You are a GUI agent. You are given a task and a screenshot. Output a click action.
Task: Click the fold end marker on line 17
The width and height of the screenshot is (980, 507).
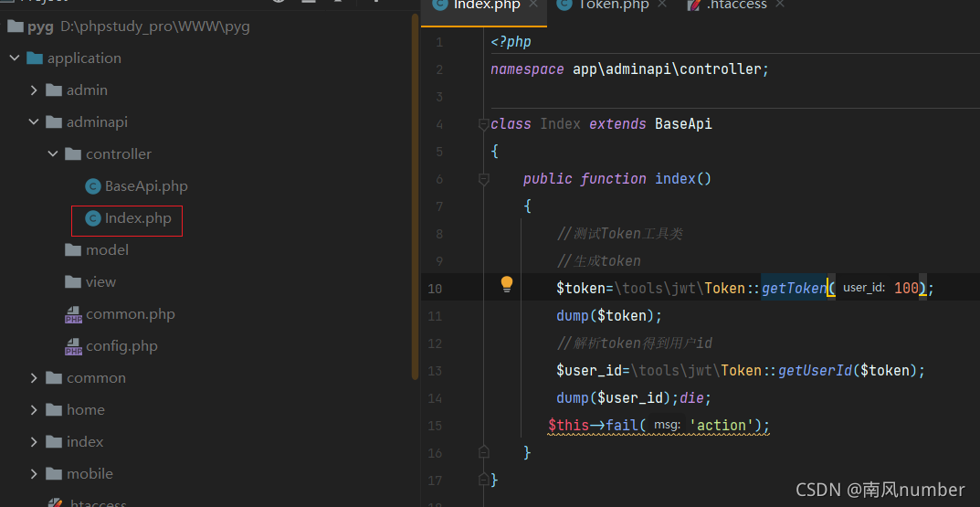click(x=483, y=480)
